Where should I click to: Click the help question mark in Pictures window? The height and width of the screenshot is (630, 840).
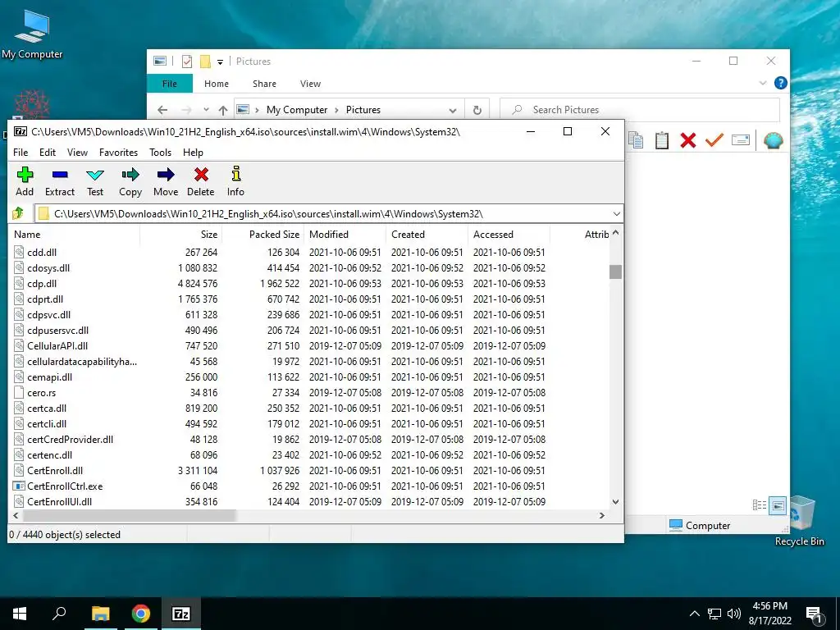pyautogui.click(x=781, y=83)
